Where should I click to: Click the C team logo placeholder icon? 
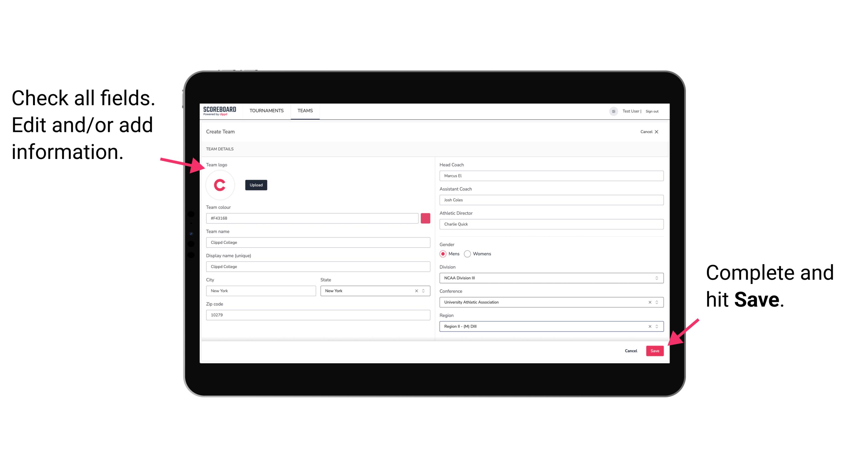click(x=220, y=185)
